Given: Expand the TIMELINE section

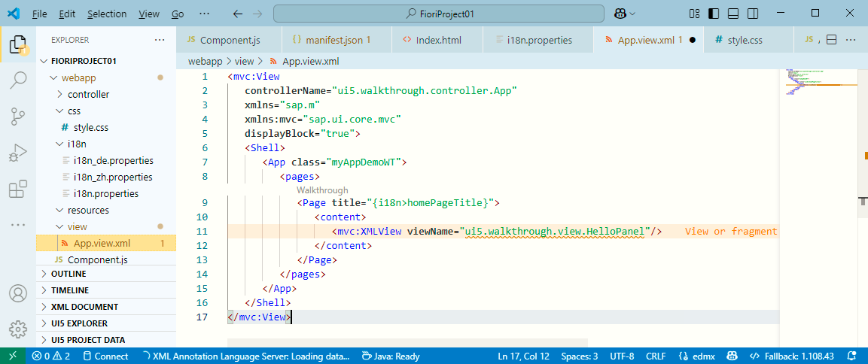Looking at the screenshot, I should [105, 290].
